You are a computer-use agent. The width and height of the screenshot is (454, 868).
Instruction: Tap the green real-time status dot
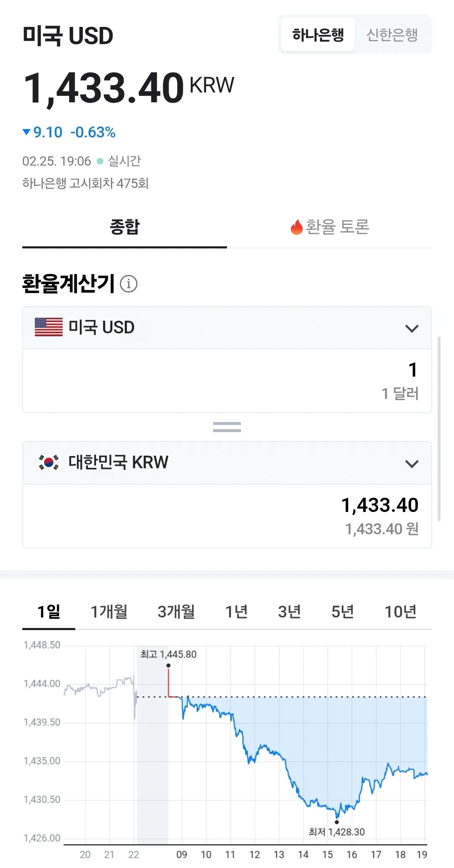tap(100, 161)
